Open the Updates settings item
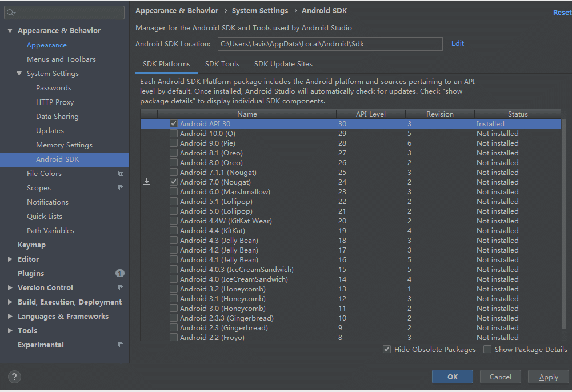Screen dimensions: 572x392 [x=50, y=130]
